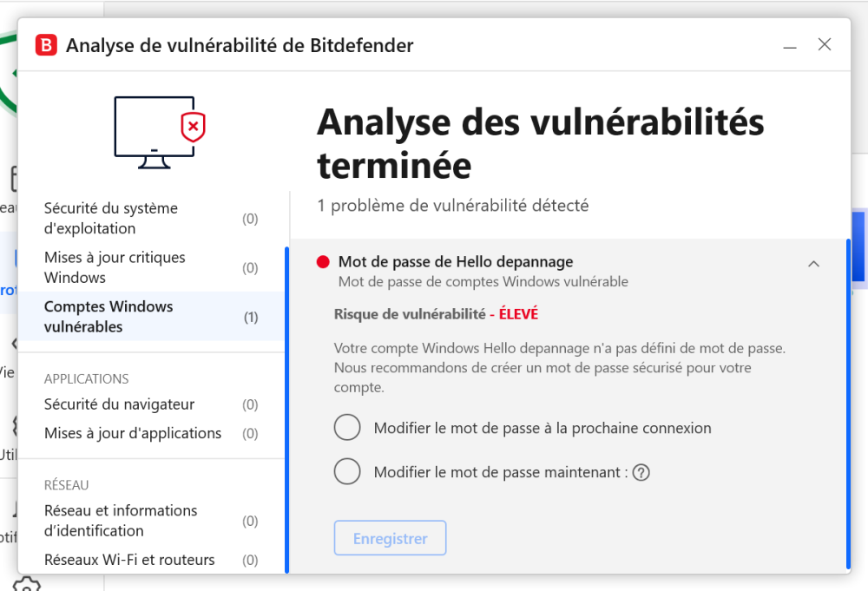
Task: Click the red risk indicator dot
Action: 324,262
